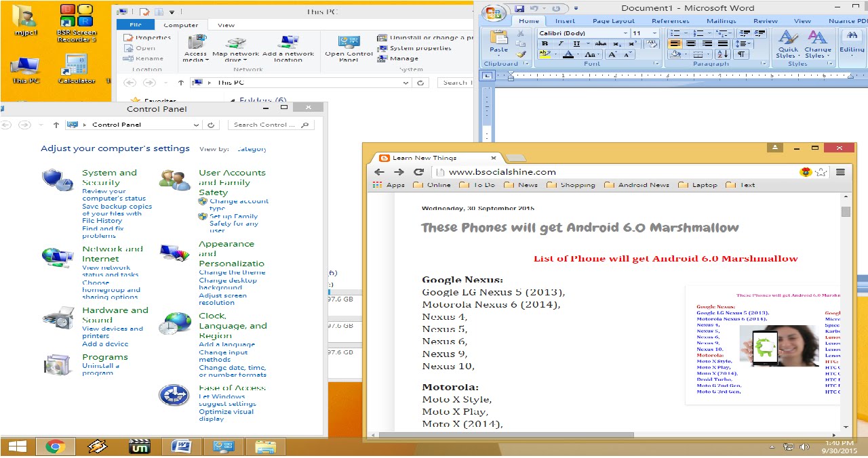Click Open Control Panel icon in This PC

click(349, 48)
